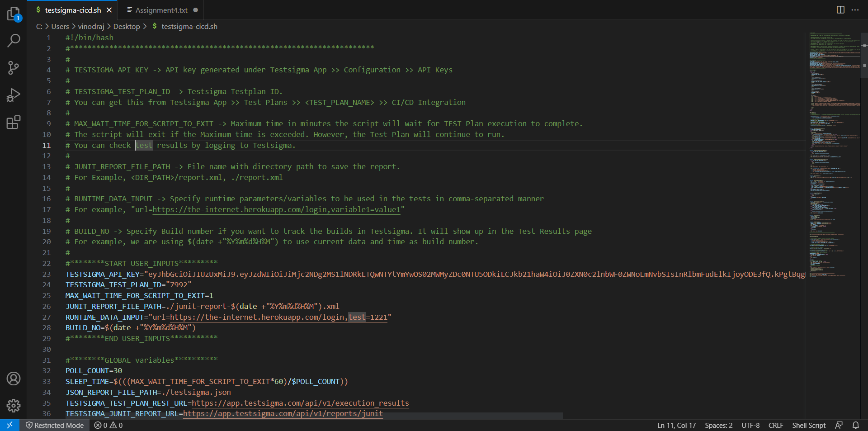Open the Search view icon

point(14,41)
